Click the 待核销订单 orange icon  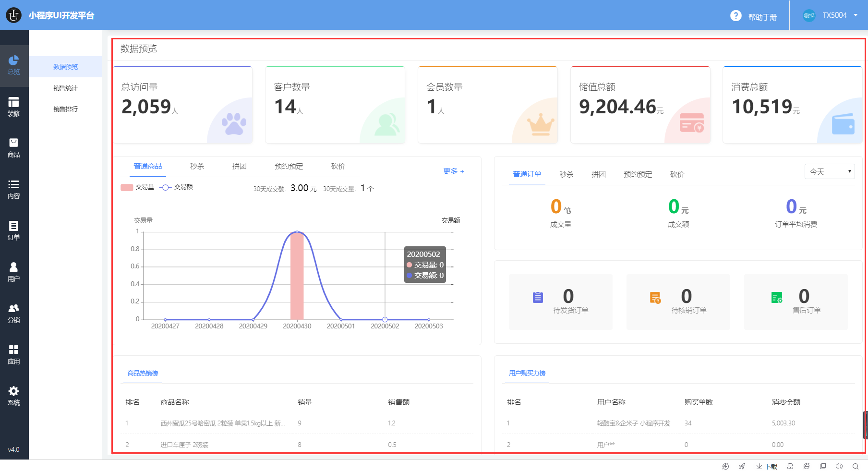655,298
